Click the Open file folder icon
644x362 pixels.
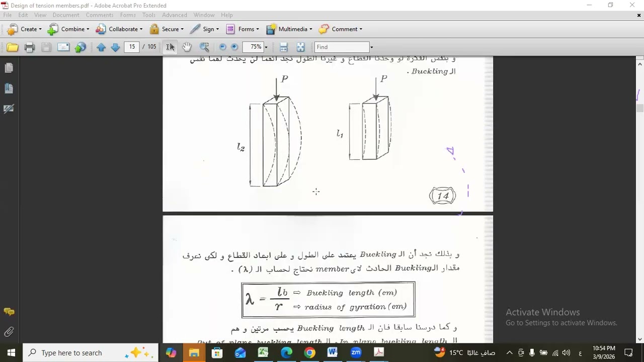(13, 47)
